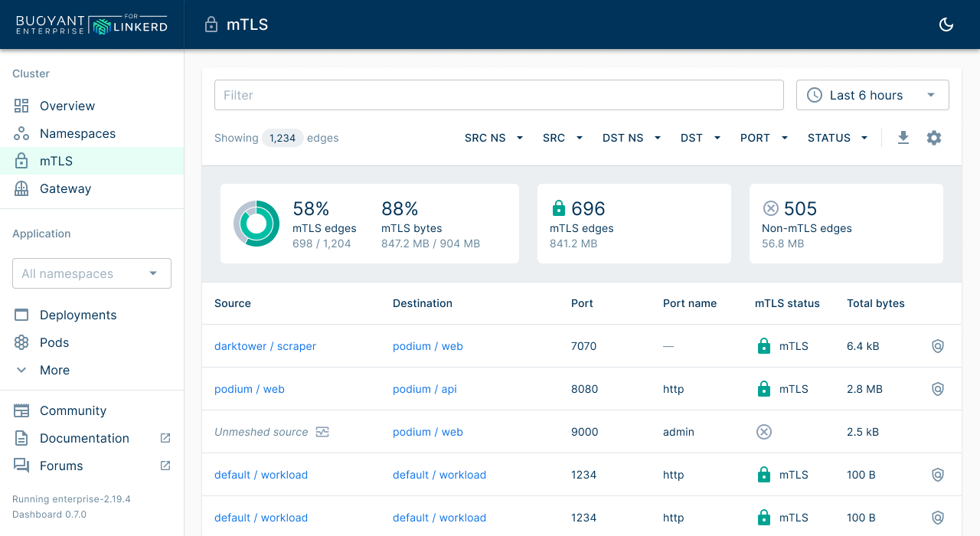Open Pods from the sidebar
This screenshot has width=980, height=536.
point(21,342)
